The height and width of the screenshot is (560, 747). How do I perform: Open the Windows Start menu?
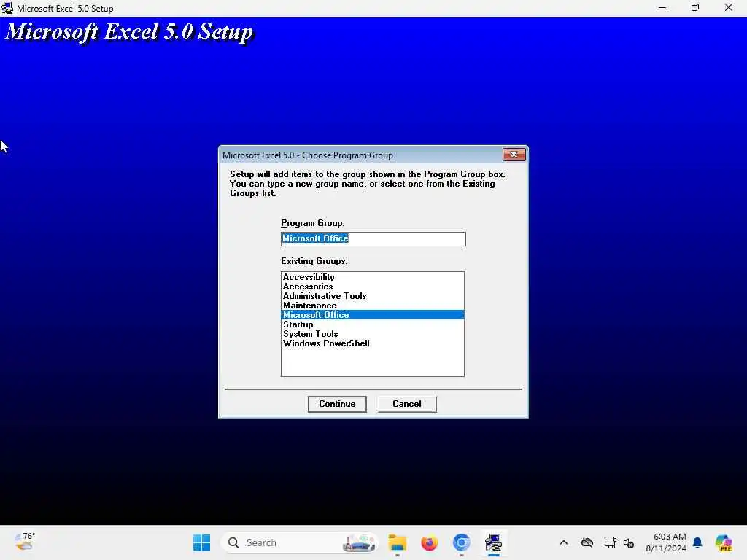coord(201,542)
